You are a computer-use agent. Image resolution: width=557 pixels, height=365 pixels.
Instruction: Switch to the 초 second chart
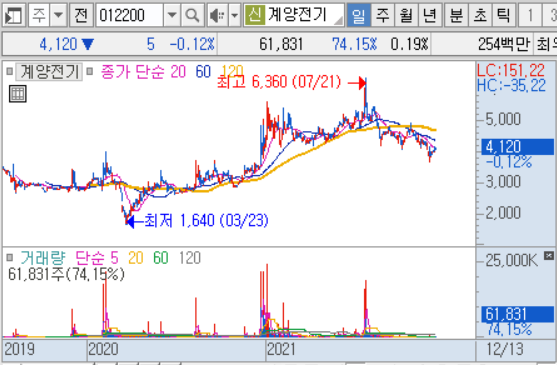480,15
